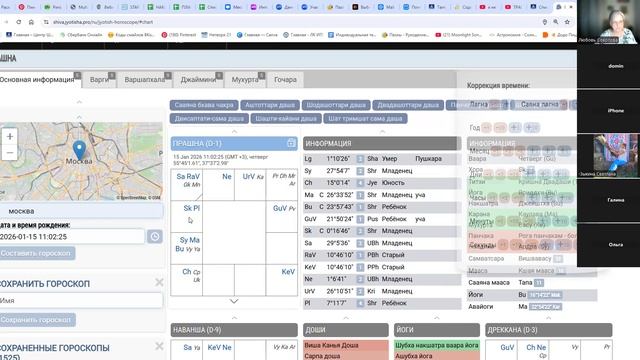
Task: Click the clock icon beside birth date field
Action: [x=155, y=237]
